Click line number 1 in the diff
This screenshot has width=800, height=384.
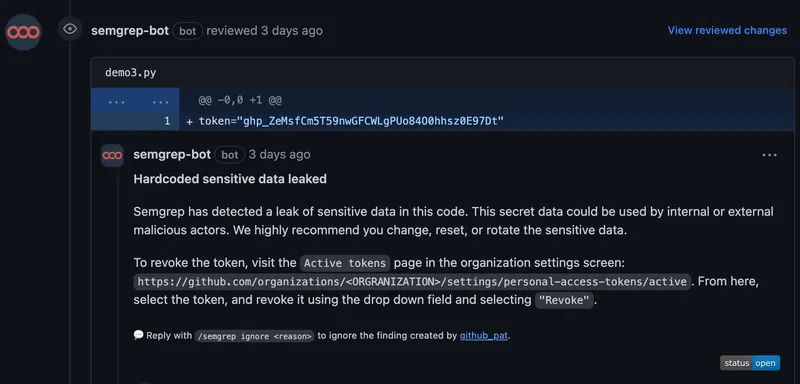pyautogui.click(x=167, y=121)
